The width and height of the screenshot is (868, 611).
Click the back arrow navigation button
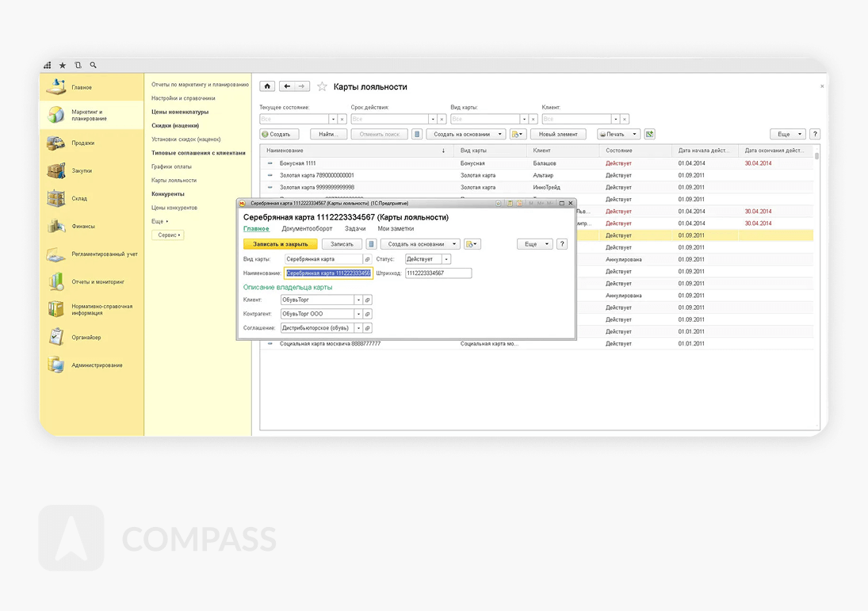pyautogui.click(x=287, y=86)
